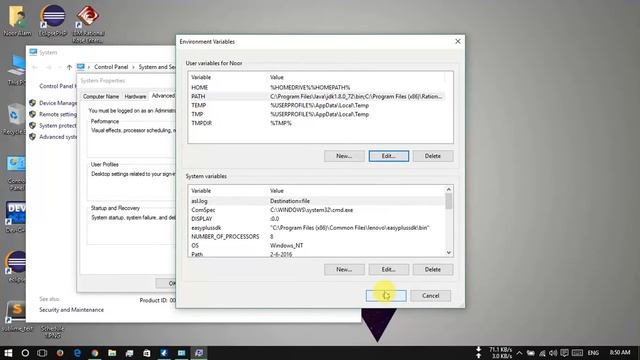Open IBM Rational Rose desktop shortcut
The image size is (640, 360).
[x=88, y=24]
